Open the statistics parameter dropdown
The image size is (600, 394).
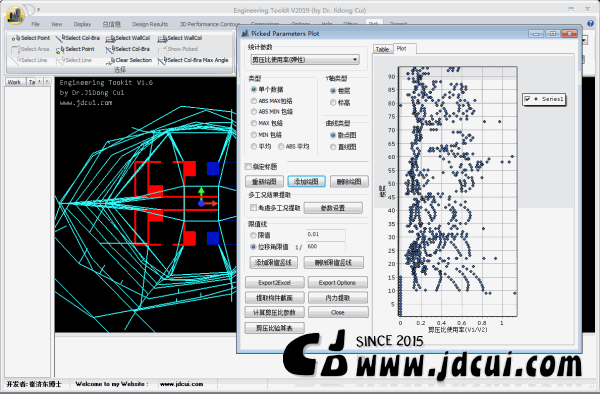(305, 60)
